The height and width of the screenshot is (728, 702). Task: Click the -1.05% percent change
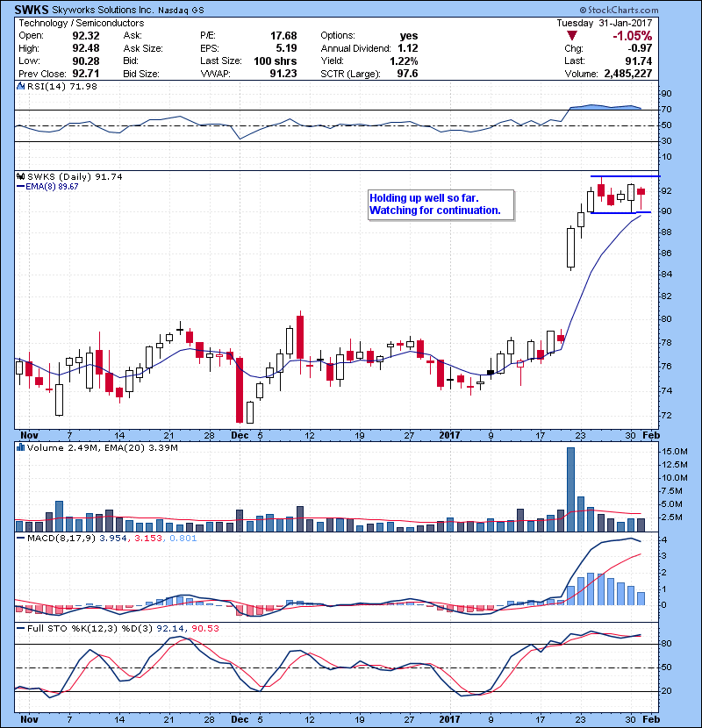point(633,36)
